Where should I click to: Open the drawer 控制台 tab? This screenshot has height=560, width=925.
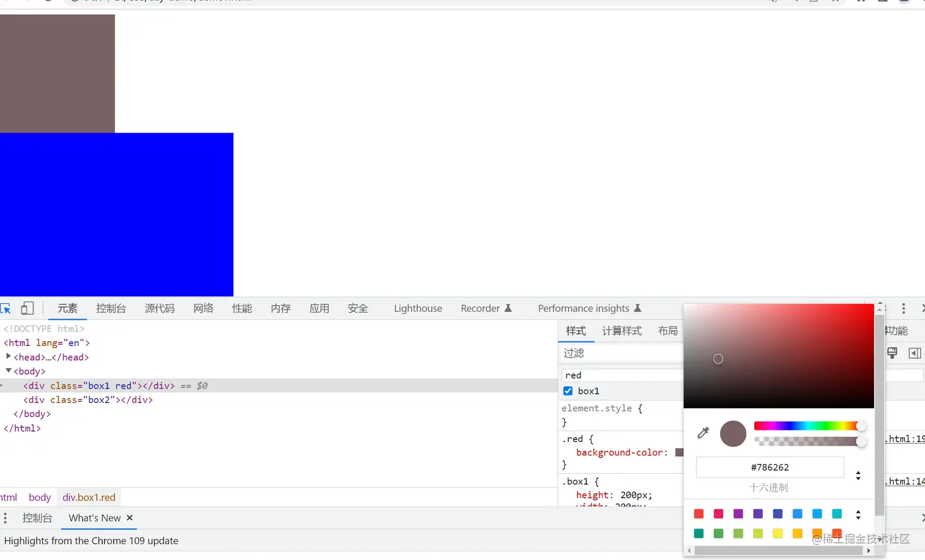(x=37, y=518)
